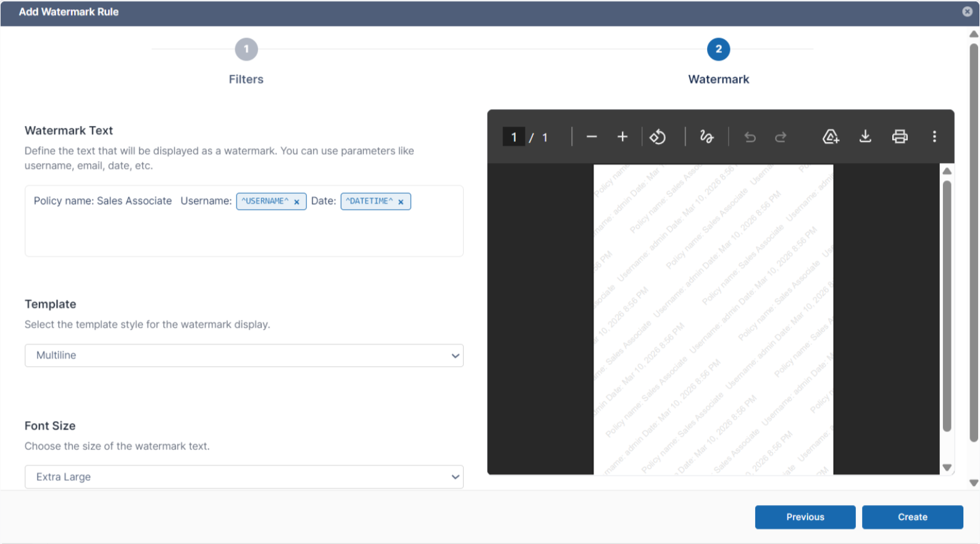Expand the Font Size dropdown

point(244,477)
